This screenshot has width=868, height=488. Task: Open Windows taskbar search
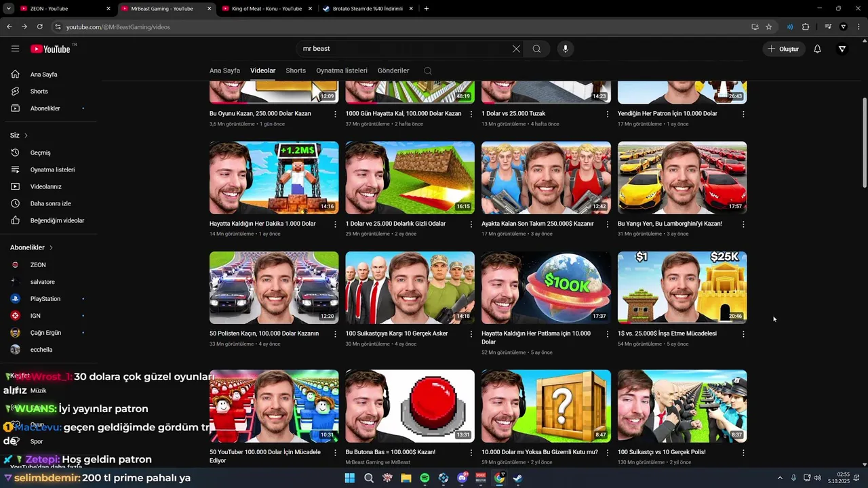(369, 478)
